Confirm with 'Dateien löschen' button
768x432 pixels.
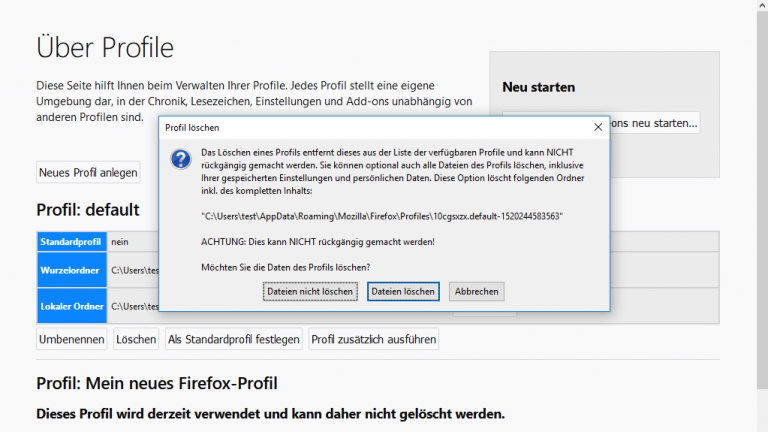tap(404, 291)
